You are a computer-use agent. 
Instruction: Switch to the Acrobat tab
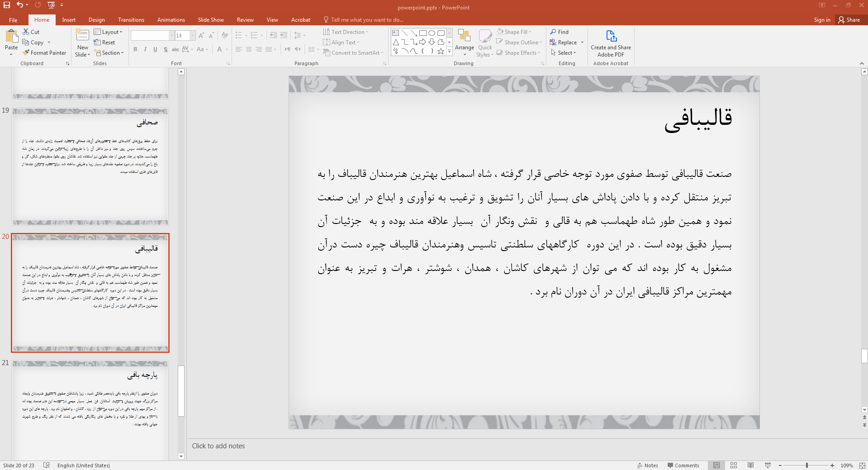click(x=301, y=20)
